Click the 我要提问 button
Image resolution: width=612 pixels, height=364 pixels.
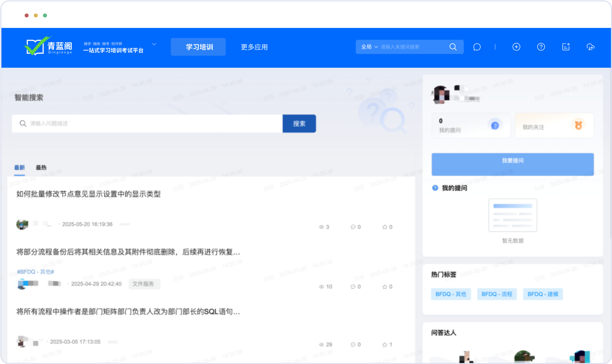click(512, 161)
